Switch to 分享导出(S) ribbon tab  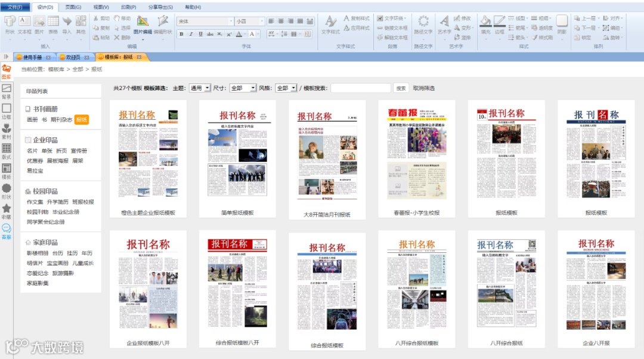[160, 7]
